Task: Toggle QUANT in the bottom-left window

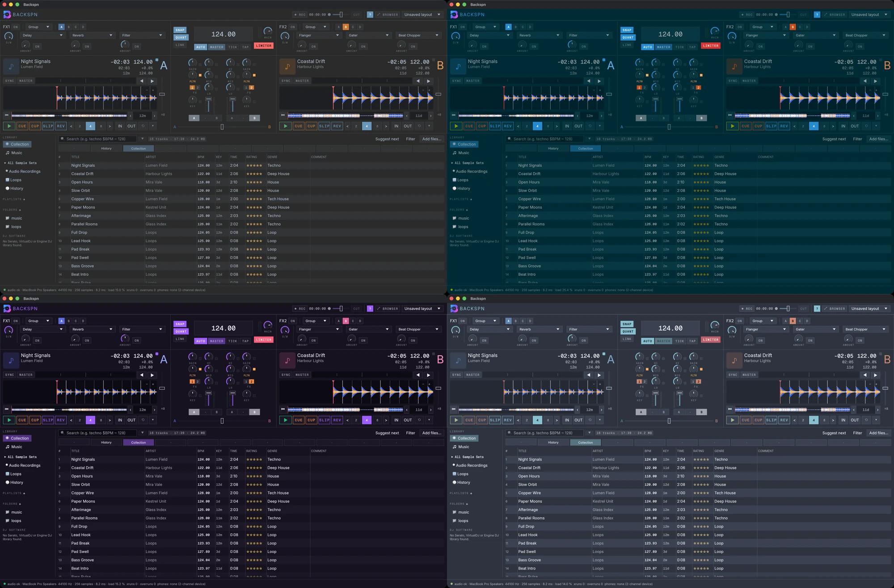Action: click(181, 332)
